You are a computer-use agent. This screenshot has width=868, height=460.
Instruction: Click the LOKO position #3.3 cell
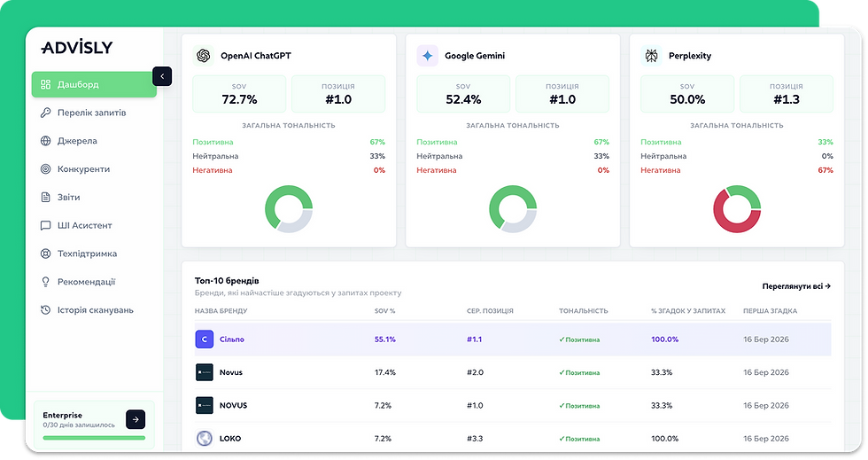475,439
